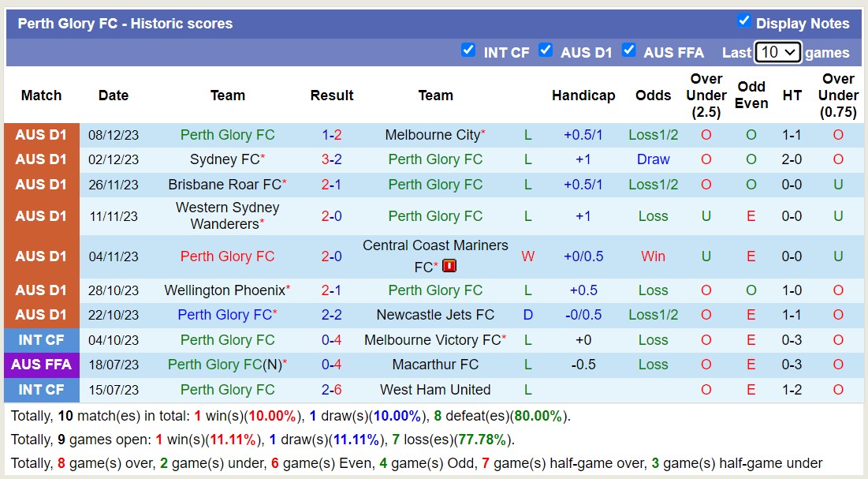The height and width of the screenshot is (479, 868).
Task: Click the Date column header
Action: point(113,95)
